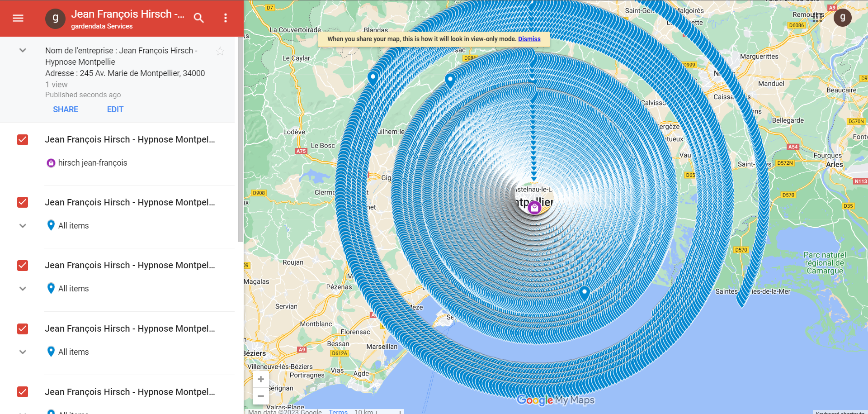This screenshot has width=868, height=414.
Task: Click the D35 road shield
Action: pyautogui.click(x=848, y=206)
